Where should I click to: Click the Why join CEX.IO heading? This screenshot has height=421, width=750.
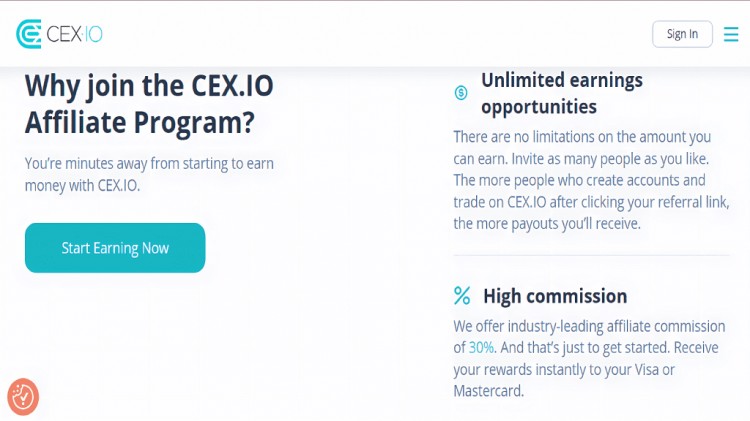[149, 104]
